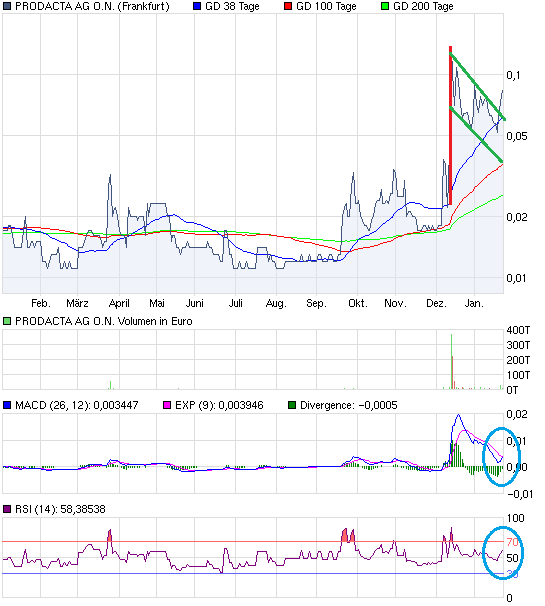545x606 pixels.
Task: Click the '100T' volume axis label
Action: [518, 375]
